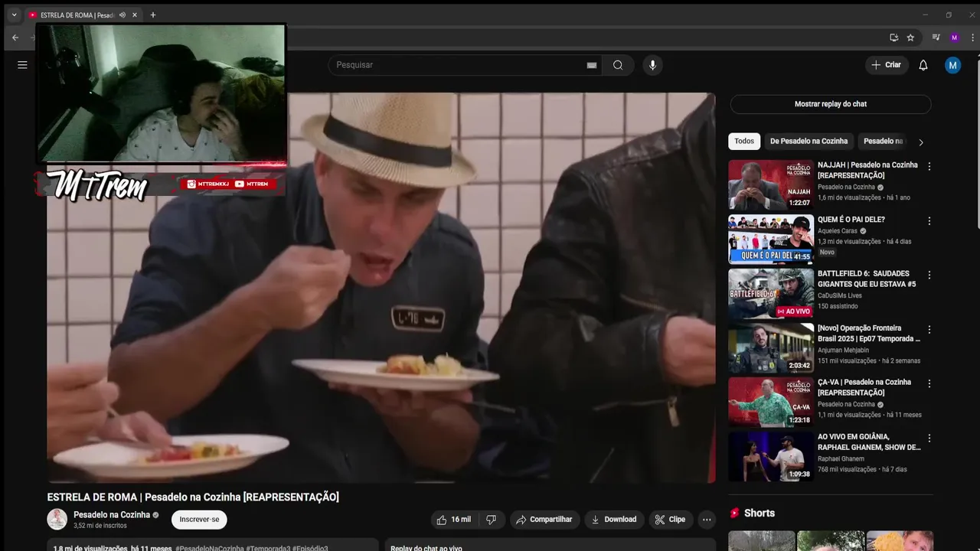
Task: Open options for Operação Fronteira video
Action: pos(929,330)
